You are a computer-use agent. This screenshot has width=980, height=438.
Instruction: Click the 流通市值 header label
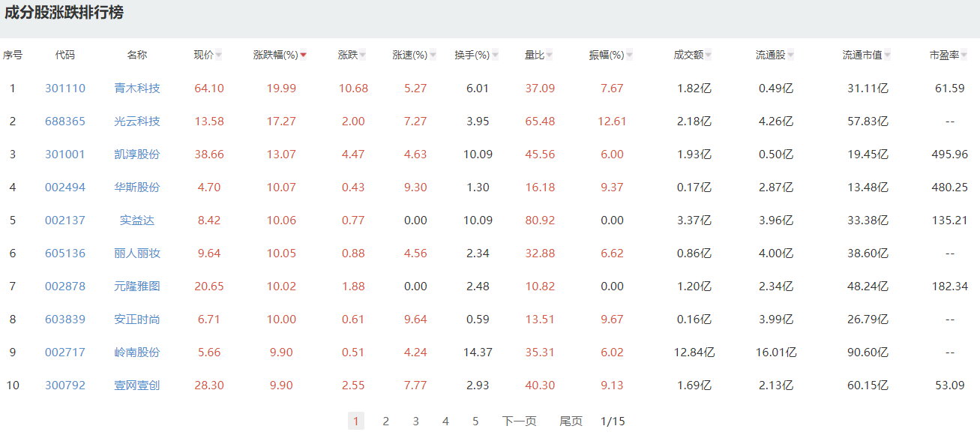coord(862,55)
